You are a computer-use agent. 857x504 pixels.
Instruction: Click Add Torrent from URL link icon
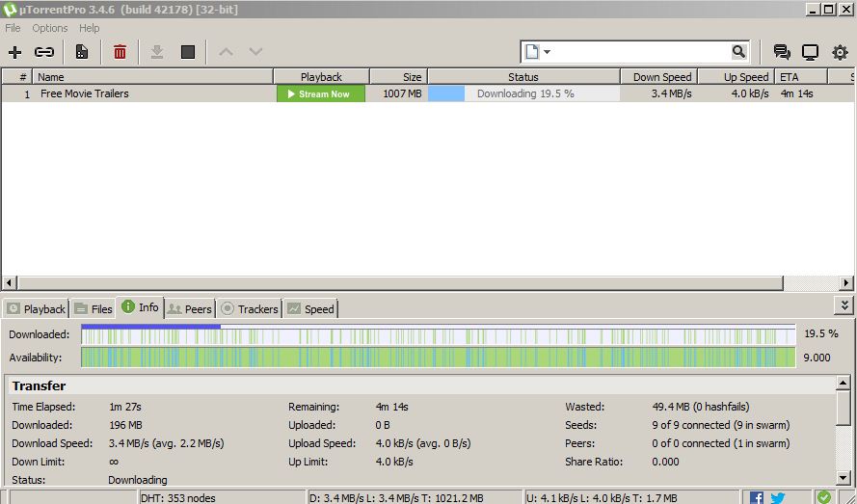click(44, 52)
